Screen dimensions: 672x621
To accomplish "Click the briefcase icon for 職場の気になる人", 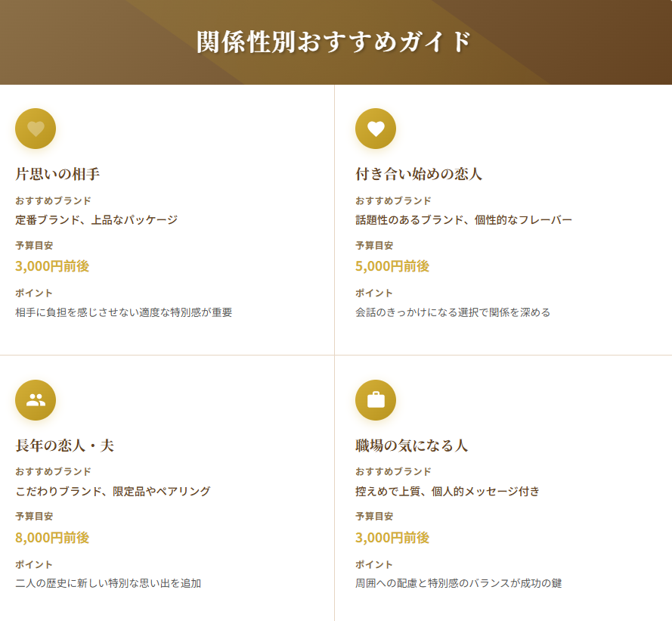I will (x=376, y=400).
